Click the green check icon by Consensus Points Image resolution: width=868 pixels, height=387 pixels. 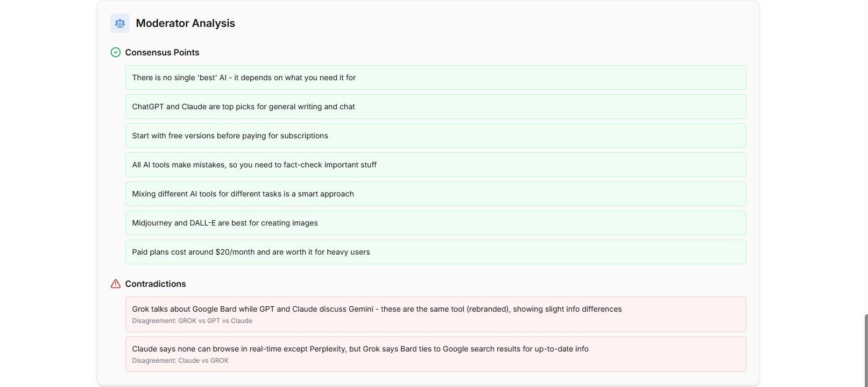[116, 52]
